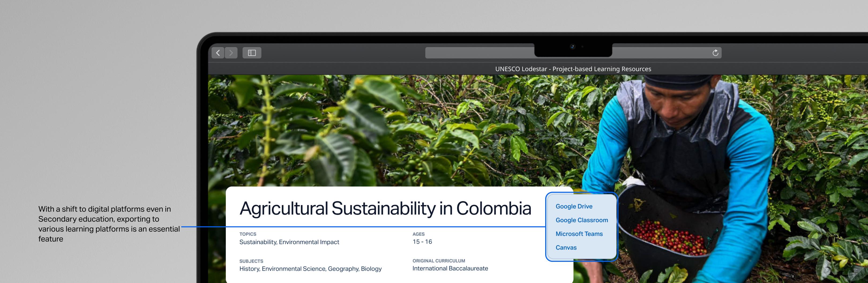This screenshot has width=868, height=283.
Task: Click the TOPICS label
Action: point(248,234)
